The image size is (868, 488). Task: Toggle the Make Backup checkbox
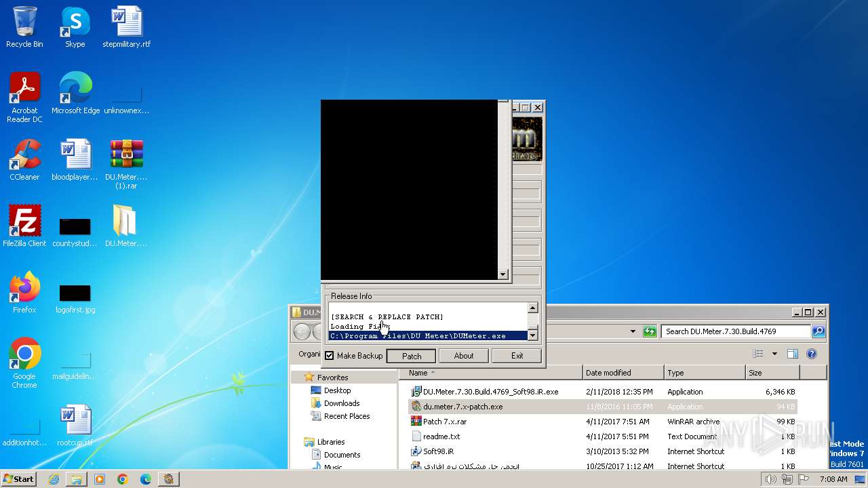[x=330, y=356]
